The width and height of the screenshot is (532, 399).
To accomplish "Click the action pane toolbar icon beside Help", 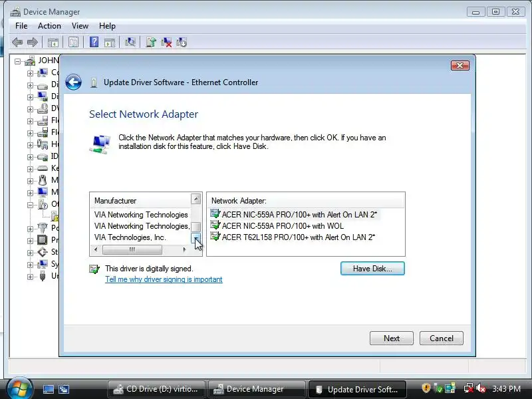I will tap(110, 43).
